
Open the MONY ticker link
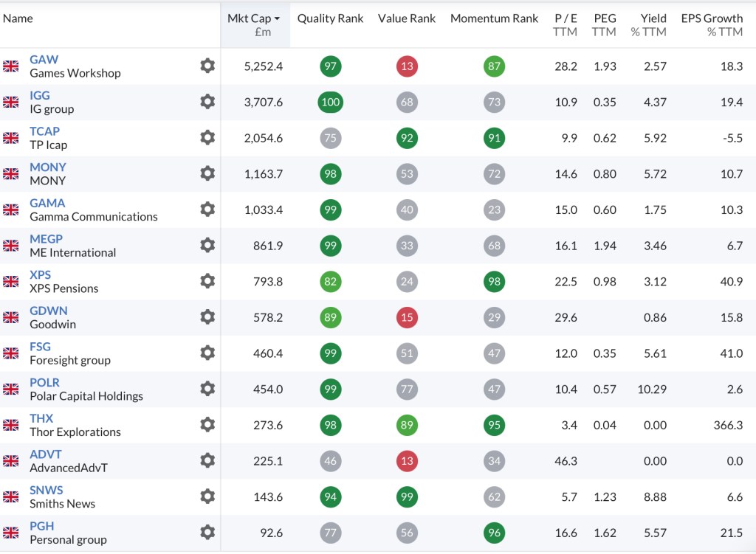coord(47,167)
